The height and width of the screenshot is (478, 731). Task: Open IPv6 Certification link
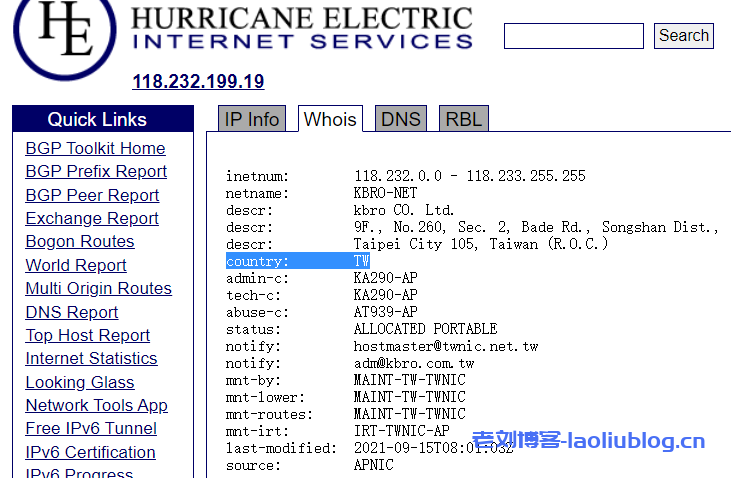coord(90,452)
